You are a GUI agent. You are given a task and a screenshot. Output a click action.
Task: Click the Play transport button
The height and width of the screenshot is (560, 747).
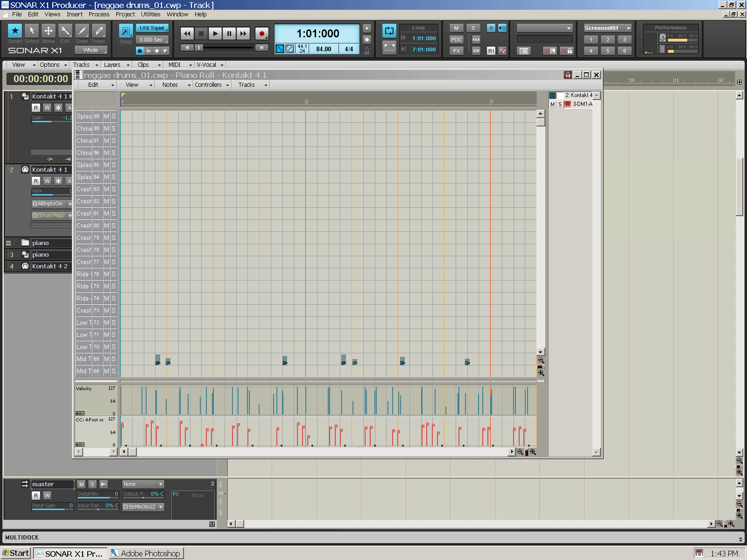(215, 34)
